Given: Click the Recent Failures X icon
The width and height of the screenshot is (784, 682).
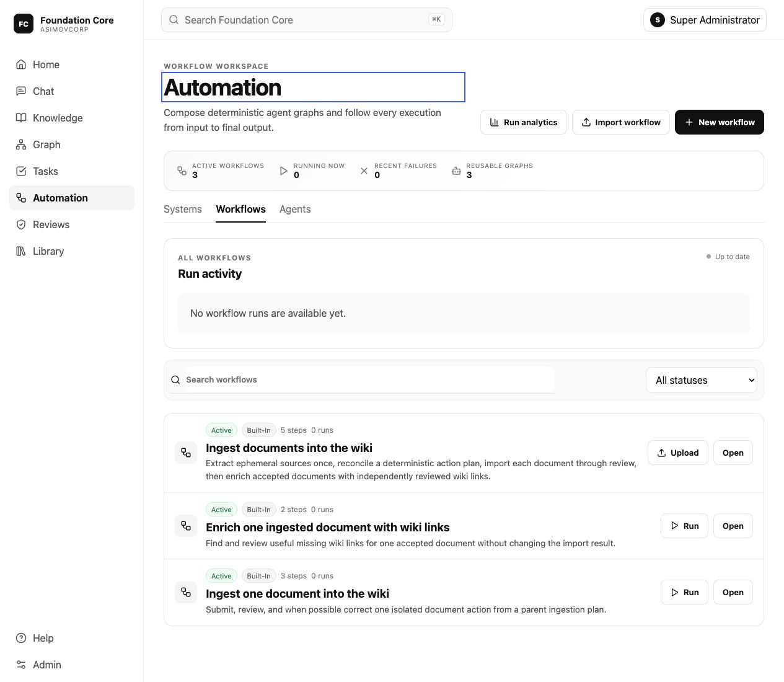Looking at the screenshot, I should 364,170.
